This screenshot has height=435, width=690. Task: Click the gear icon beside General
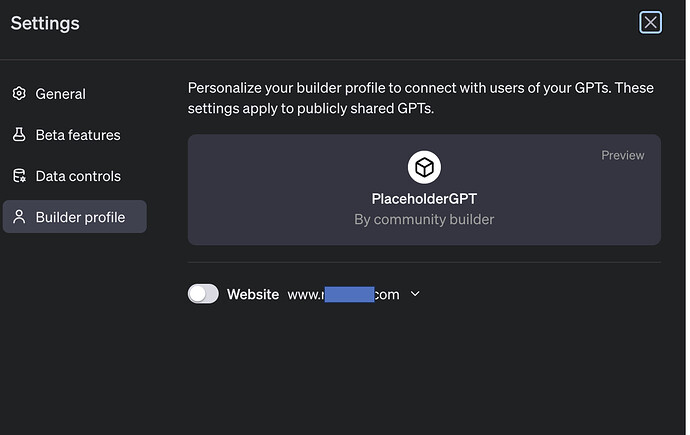point(19,94)
